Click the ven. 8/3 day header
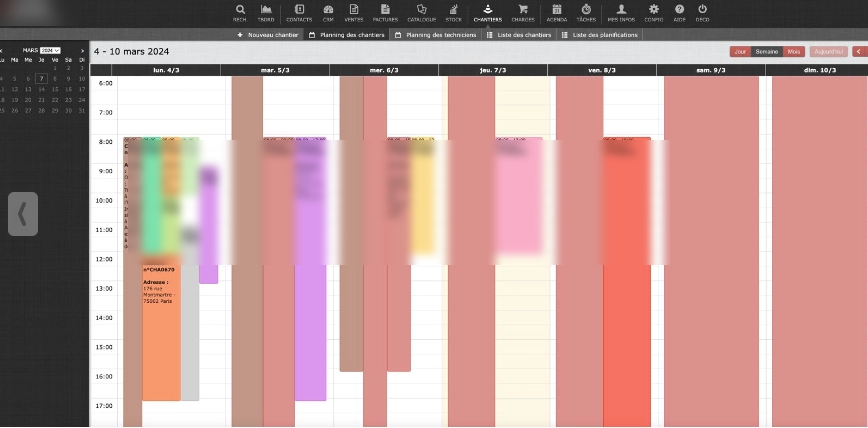868x428 pixels. 602,70
